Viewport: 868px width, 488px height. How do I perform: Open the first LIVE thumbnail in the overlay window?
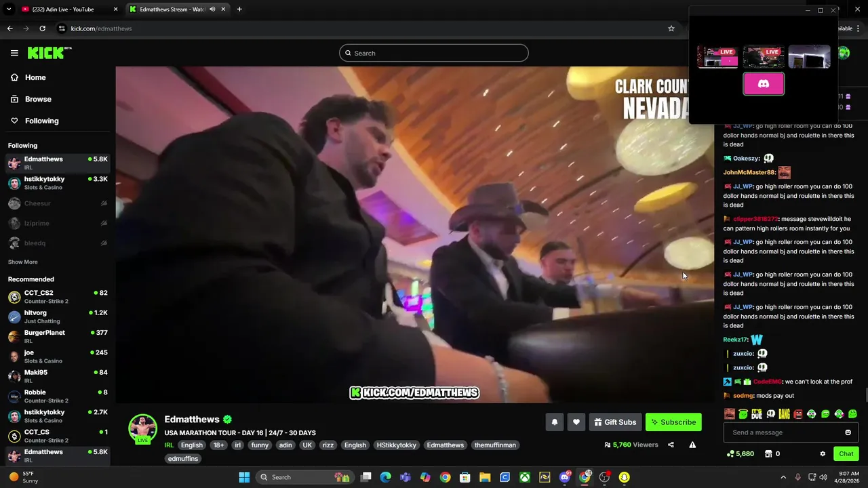point(717,57)
